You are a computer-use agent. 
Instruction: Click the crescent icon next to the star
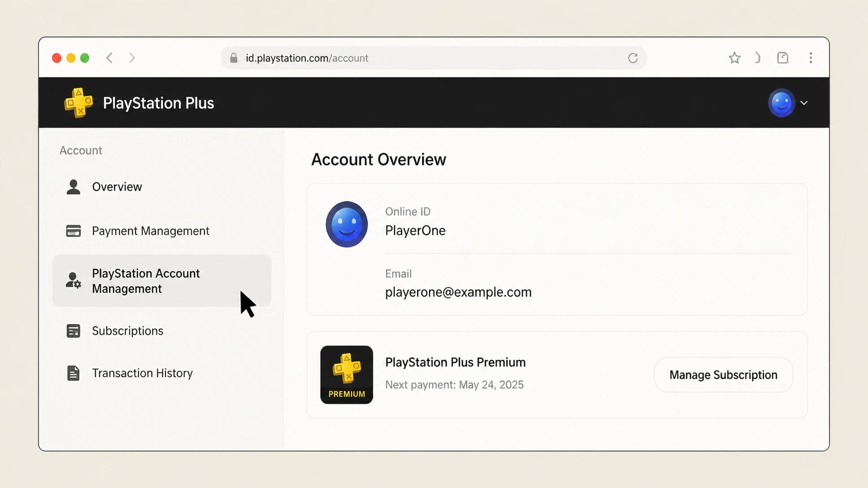[x=758, y=58]
